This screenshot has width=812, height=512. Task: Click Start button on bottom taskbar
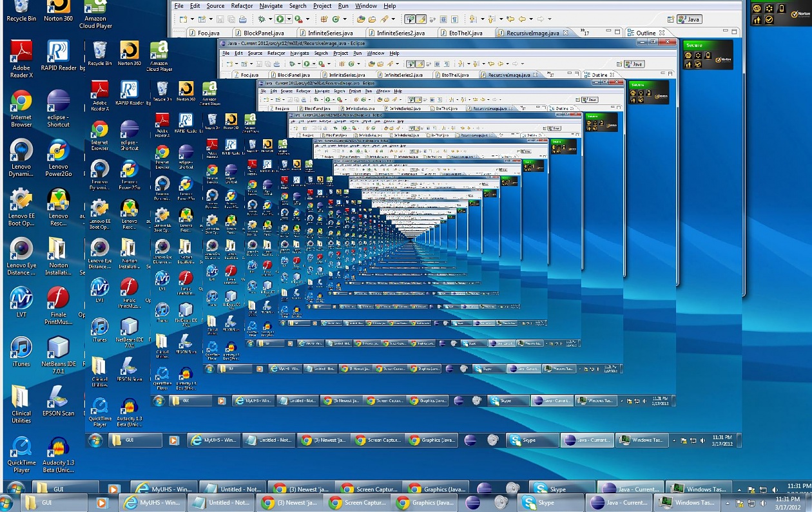pyautogui.click(x=6, y=502)
